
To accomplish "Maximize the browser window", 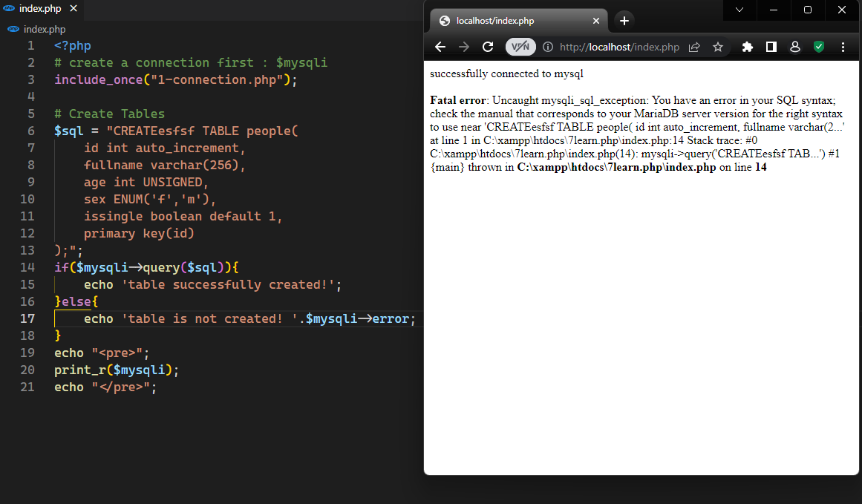I will (x=808, y=10).
